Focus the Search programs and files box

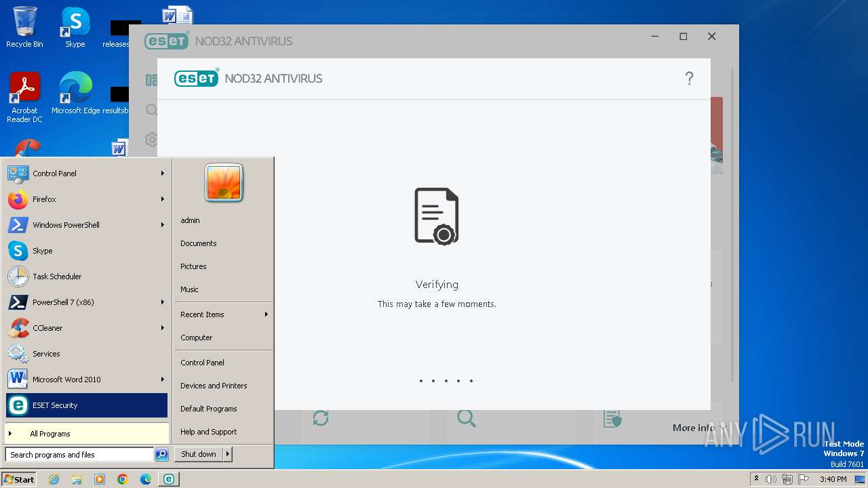(79, 455)
